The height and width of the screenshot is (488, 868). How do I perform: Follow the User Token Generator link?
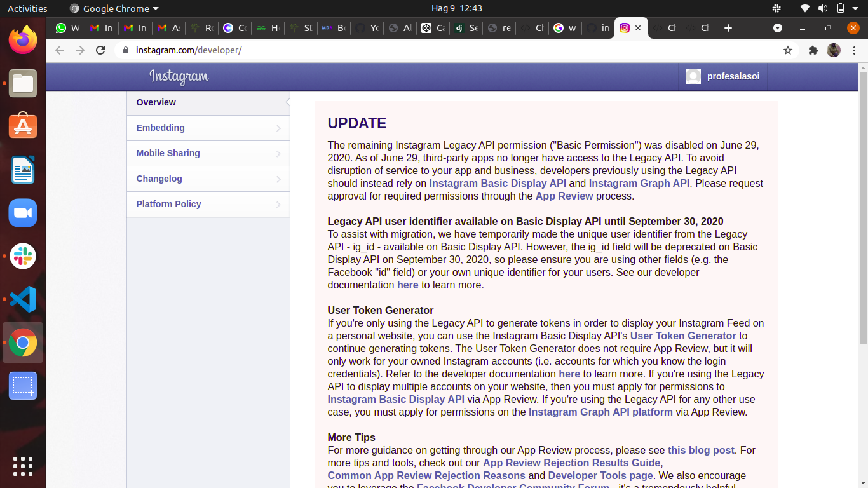point(682,335)
